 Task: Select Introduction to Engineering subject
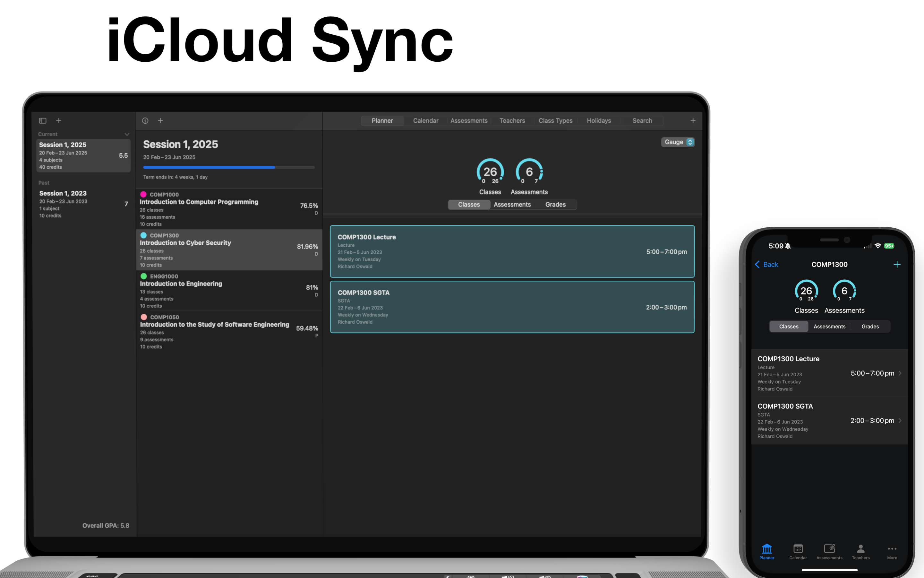point(229,291)
